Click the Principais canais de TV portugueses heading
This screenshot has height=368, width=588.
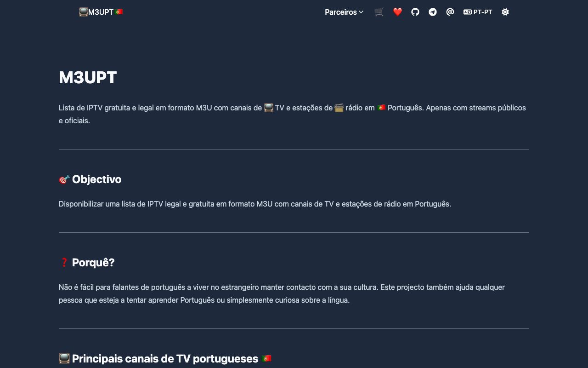(165, 359)
